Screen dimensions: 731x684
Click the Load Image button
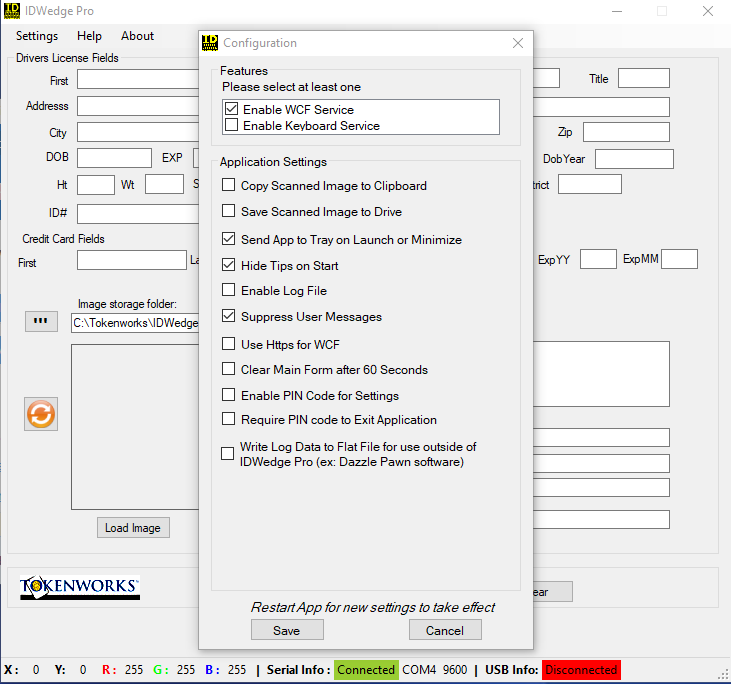133,528
